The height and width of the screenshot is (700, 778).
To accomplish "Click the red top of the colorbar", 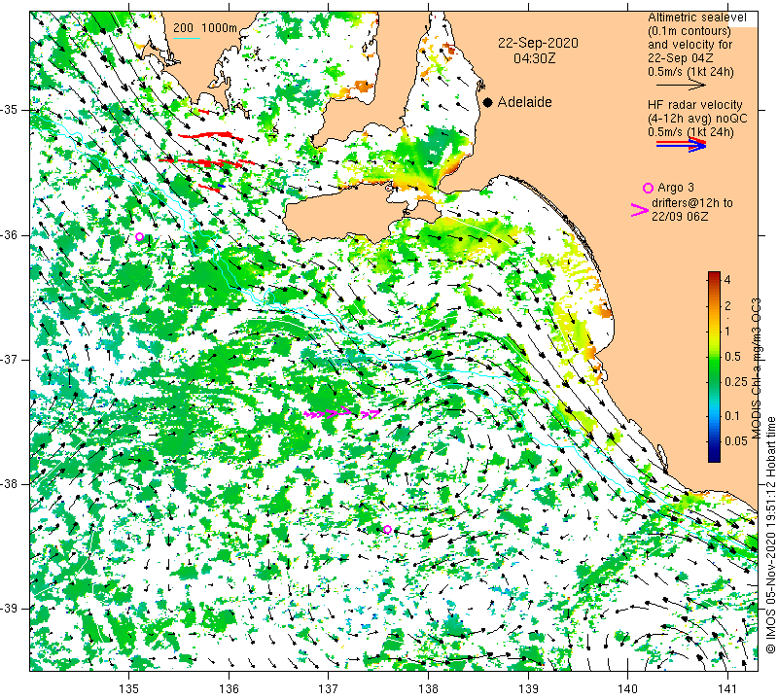I will (x=714, y=275).
